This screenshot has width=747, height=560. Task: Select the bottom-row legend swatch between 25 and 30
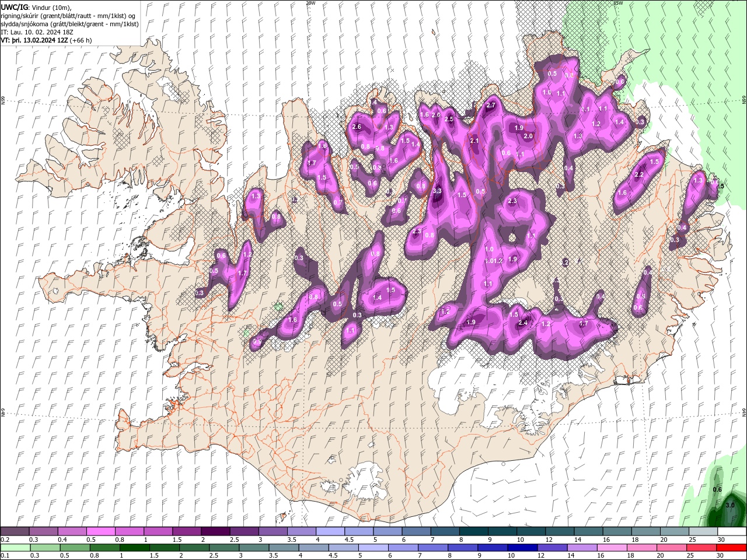coord(703,548)
